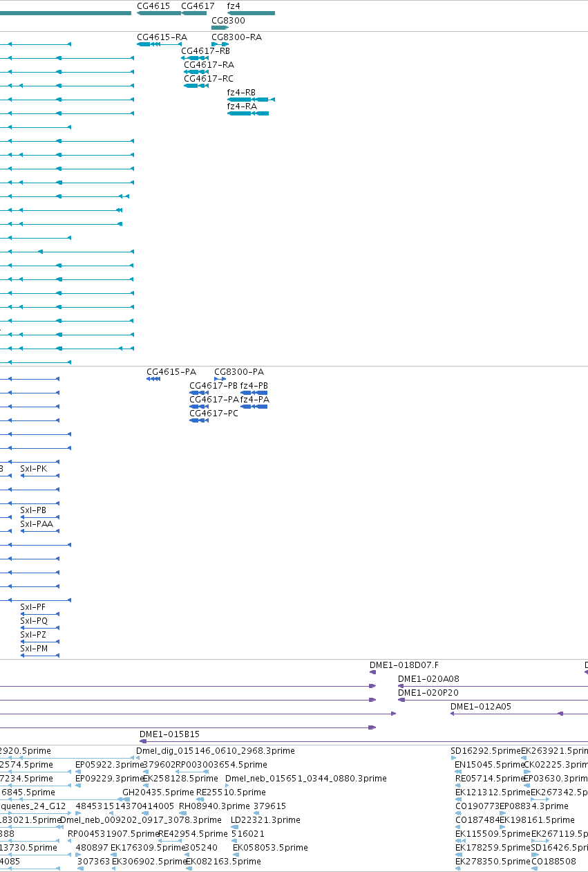The image size is (588, 872).
Task: Select the Sxl-PK protein label
Action: pyautogui.click(x=34, y=469)
